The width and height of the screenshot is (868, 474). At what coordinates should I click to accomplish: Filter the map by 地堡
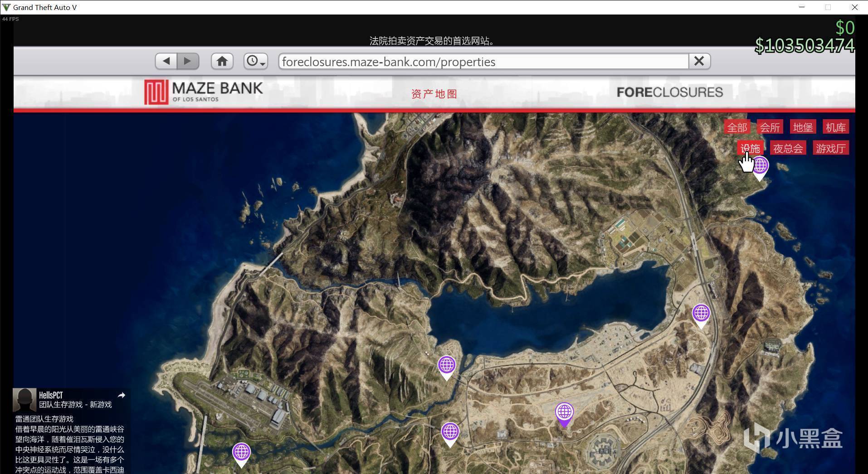click(x=803, y=127)
